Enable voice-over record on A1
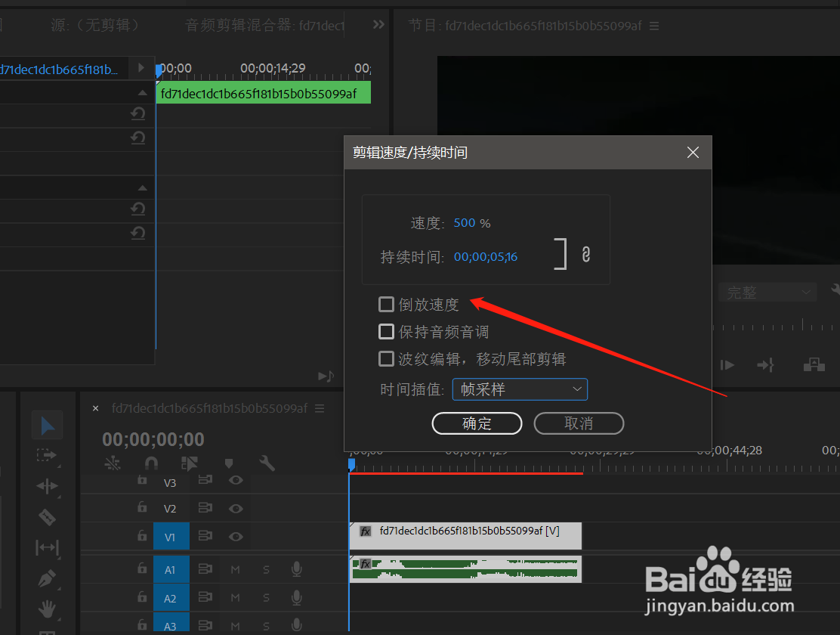The width and height of the screenshot is (840, 635). coord(296,569)
